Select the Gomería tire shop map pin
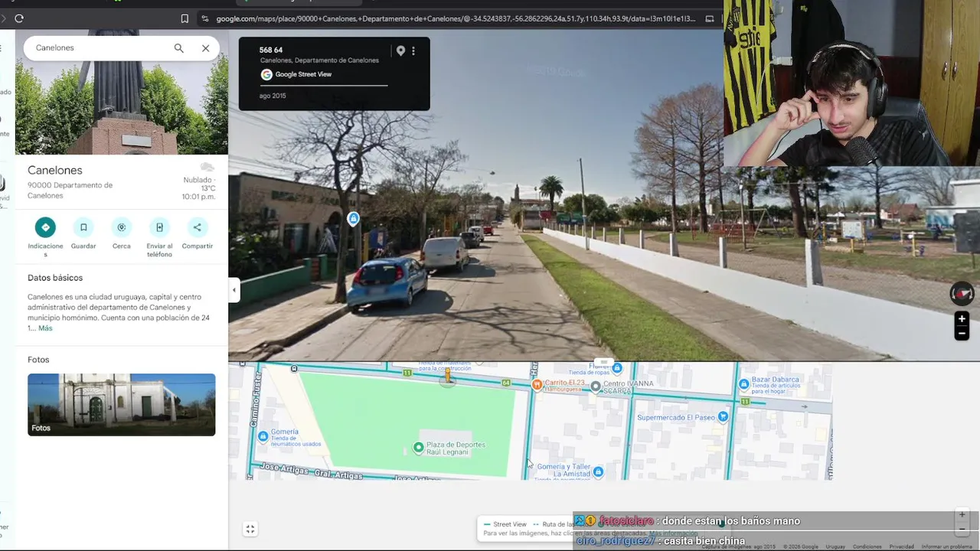Viewport: 980px width, 551px height. click(263, 436)
